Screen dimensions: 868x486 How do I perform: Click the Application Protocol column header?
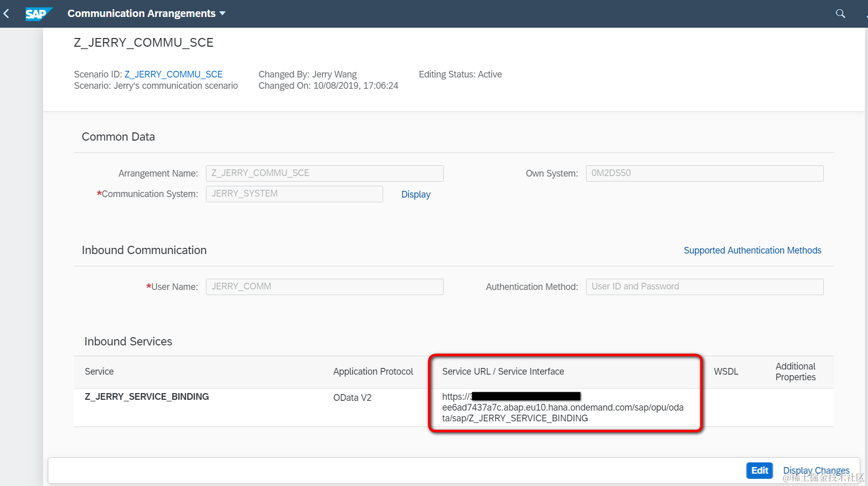point(373,372)
